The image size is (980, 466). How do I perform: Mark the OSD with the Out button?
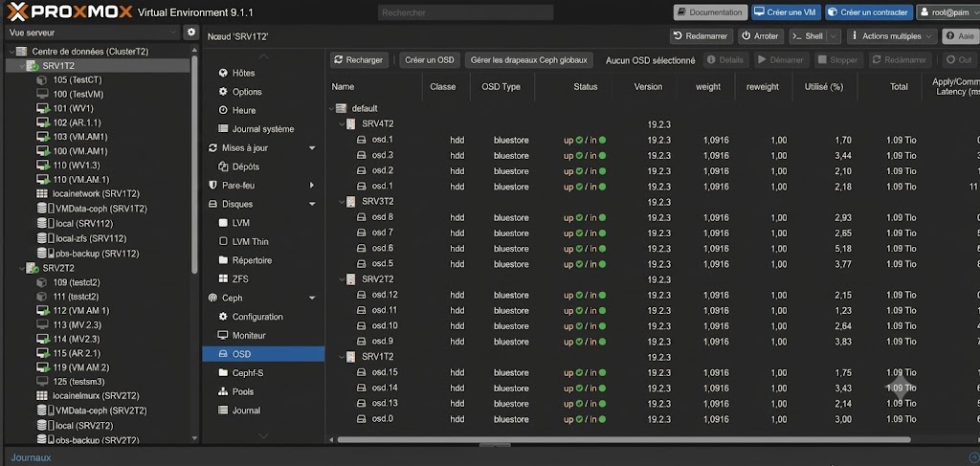(959, 60)
